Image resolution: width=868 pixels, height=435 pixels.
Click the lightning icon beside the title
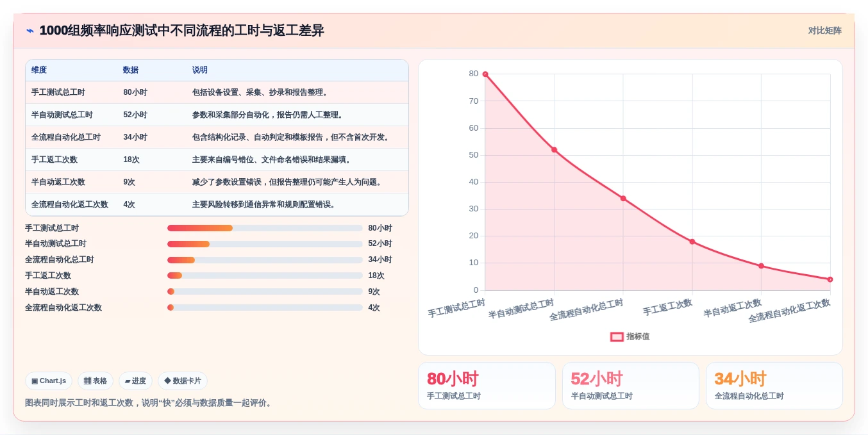coord(30,31)
